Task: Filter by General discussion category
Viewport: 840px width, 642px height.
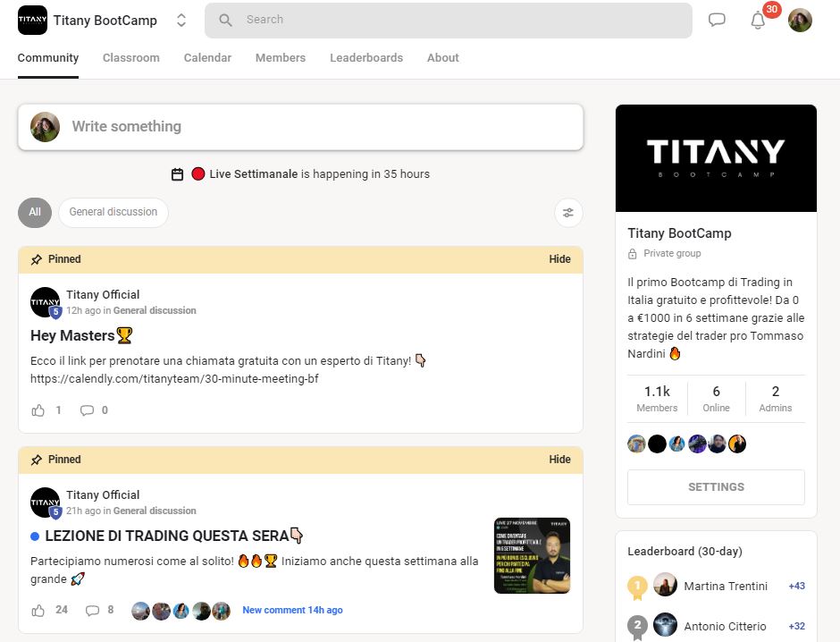Action: point(113,212)
